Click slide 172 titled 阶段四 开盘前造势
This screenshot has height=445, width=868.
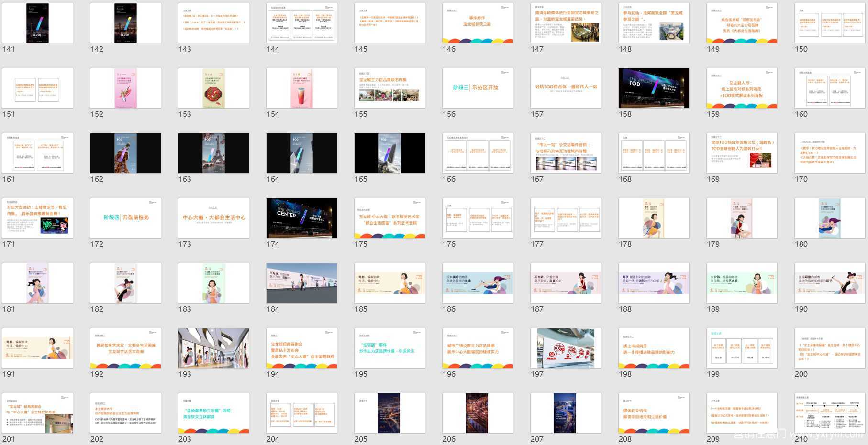pos(125,218)
